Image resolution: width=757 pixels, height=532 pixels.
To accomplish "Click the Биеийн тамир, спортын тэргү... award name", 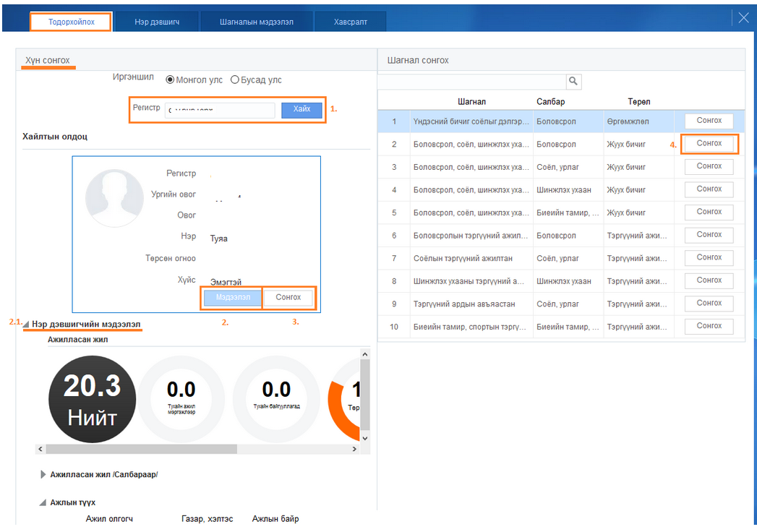I will coord(470,327).
